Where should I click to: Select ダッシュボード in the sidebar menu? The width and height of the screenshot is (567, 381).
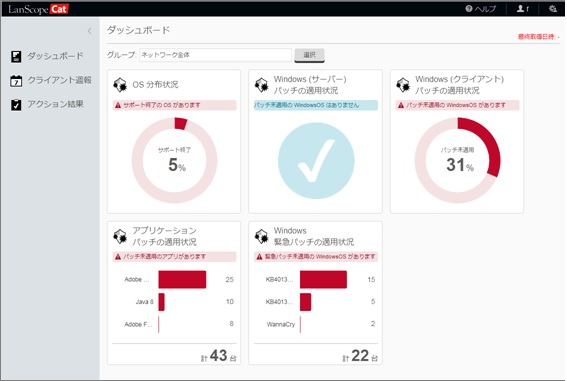click(x=55, y=56)
